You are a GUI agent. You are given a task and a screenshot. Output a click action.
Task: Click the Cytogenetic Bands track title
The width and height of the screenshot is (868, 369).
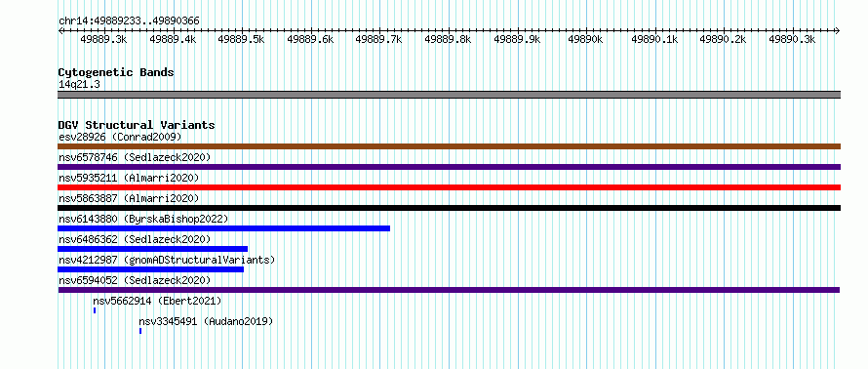click(x=116, y=72)
